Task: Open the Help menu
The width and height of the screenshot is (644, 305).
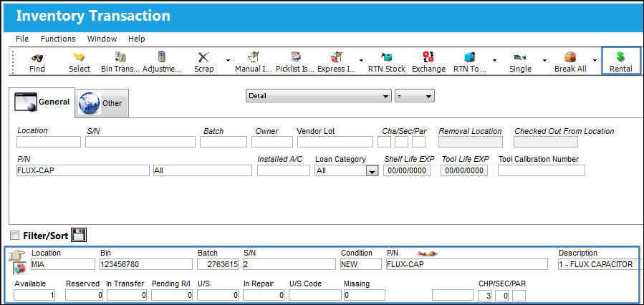Action: (x=136, y=39)
